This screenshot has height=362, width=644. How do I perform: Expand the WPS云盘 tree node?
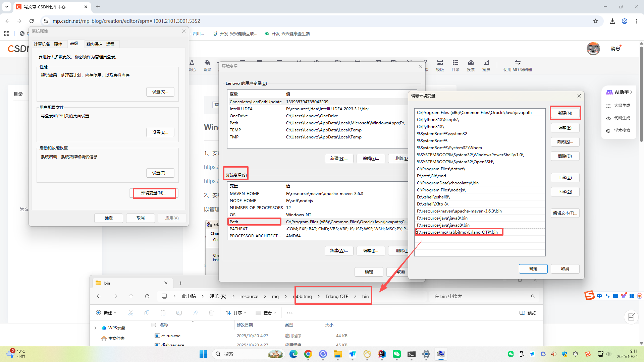pos(96,328)
